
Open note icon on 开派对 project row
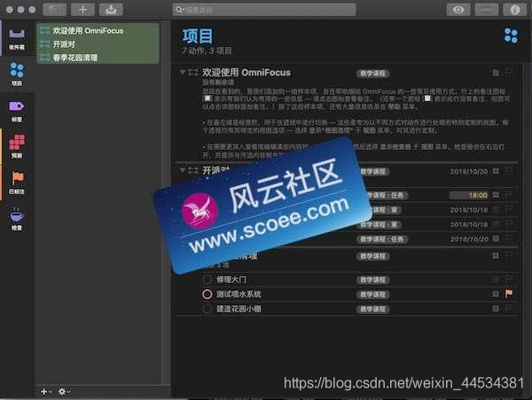(x=496, y=171)
